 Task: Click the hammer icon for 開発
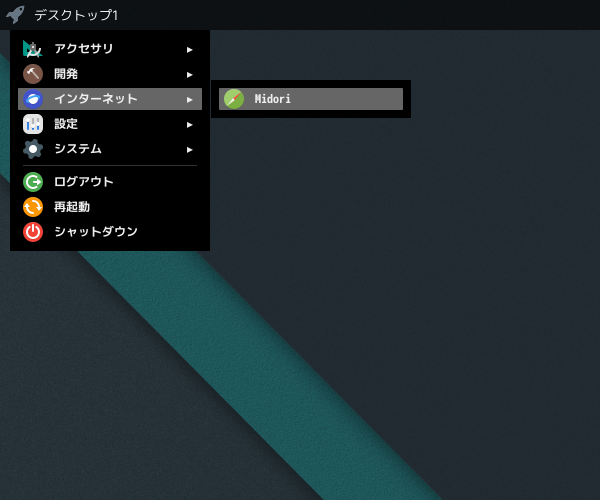pos(33,74)
